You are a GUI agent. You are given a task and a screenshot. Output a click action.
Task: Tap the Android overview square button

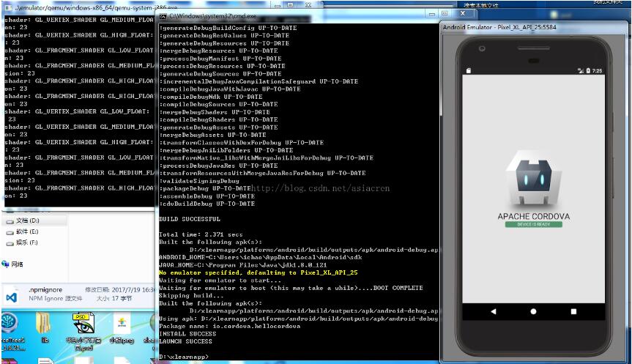click(x=573, y=311)
